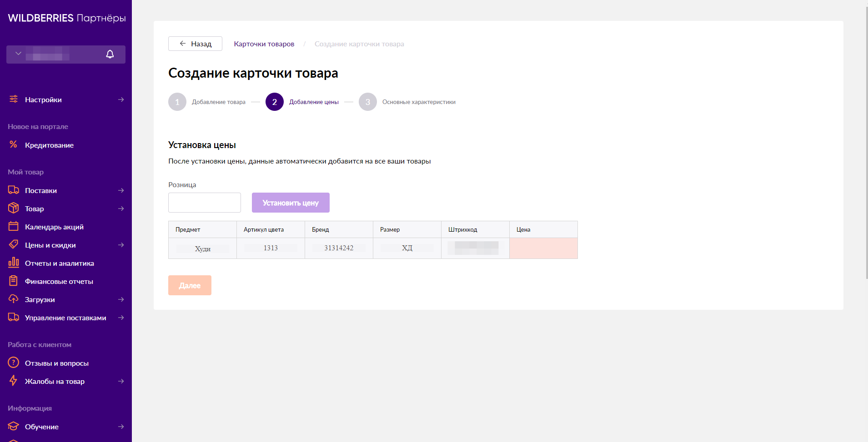Expand Управление поставками submenu arrow

121,318
